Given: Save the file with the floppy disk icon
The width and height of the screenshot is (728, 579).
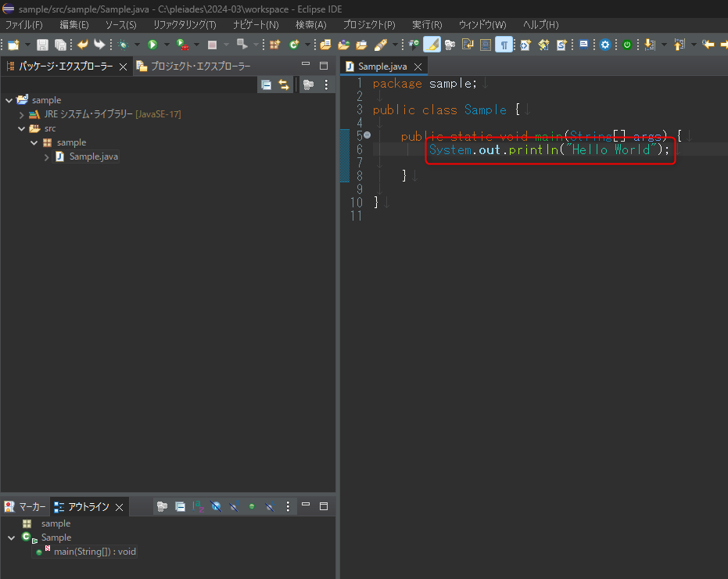Looking at the screenshot, I should pos(42,45).
